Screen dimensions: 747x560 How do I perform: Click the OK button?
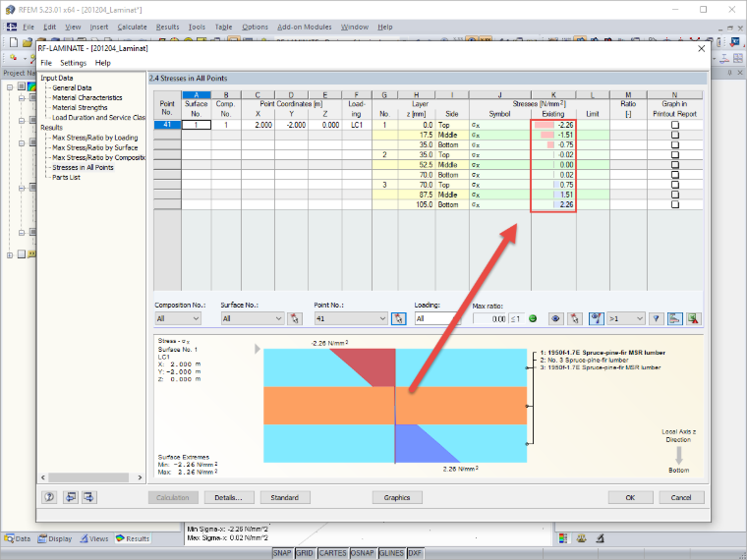coord(630,497)
